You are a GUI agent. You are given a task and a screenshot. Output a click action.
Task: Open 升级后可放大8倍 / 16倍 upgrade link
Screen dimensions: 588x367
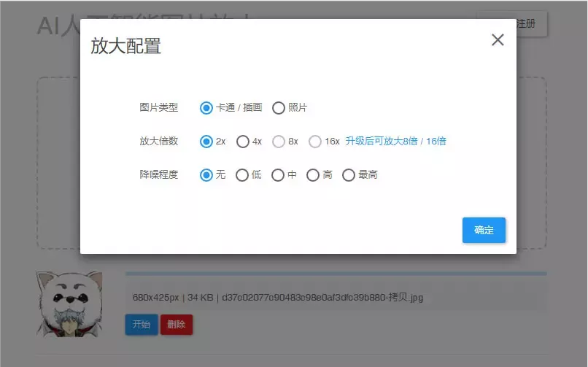tap(395, 141)
